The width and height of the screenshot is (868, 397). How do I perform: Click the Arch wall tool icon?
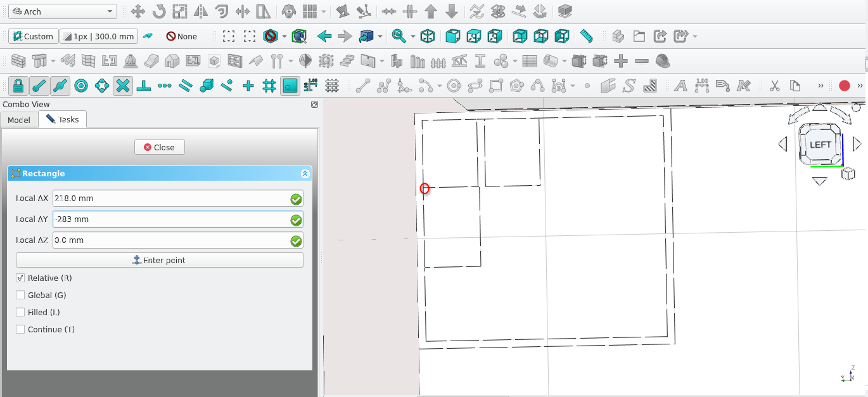tap(18, 62)
